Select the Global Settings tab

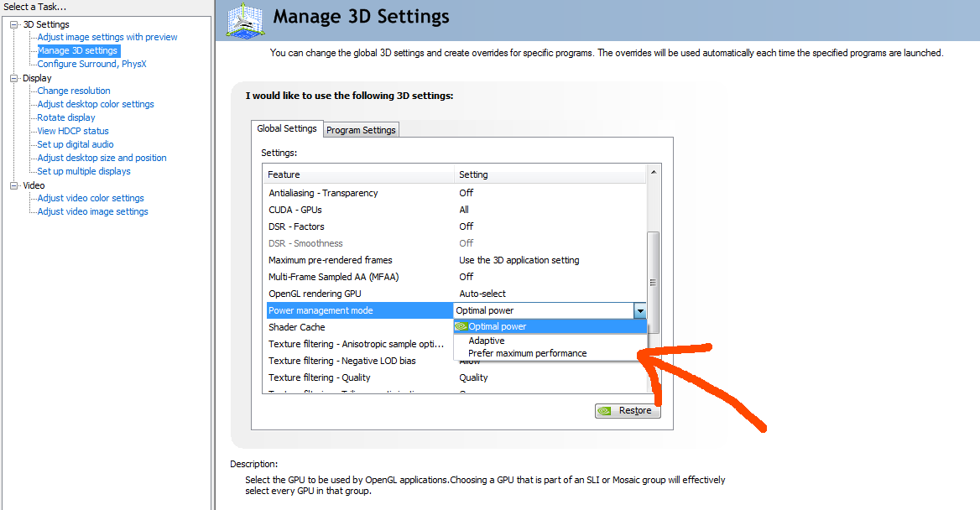point(287,129)
